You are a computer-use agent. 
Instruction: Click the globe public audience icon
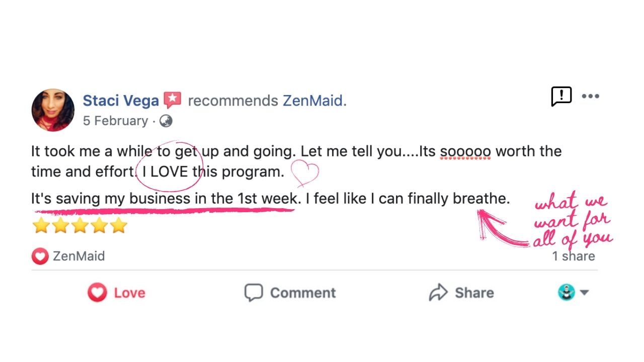point(166,121)
